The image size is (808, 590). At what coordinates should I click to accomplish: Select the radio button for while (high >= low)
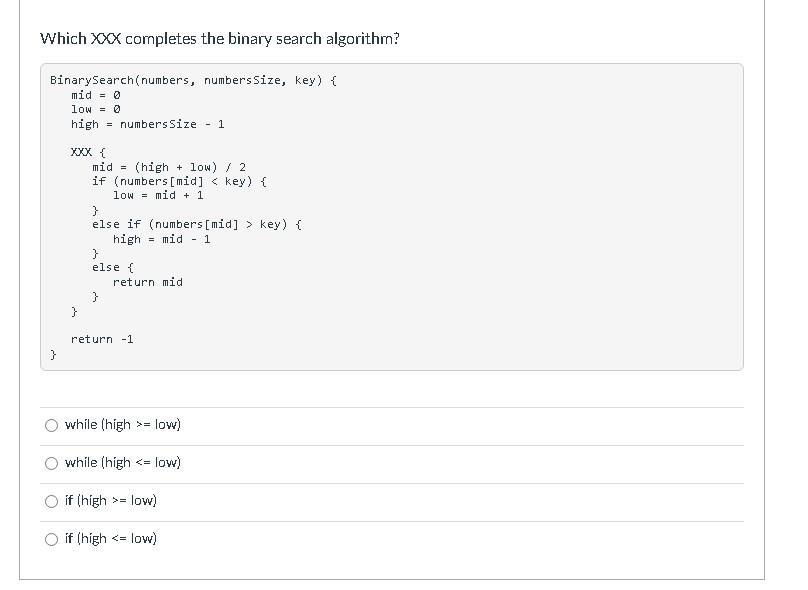[x=52, y=425]
